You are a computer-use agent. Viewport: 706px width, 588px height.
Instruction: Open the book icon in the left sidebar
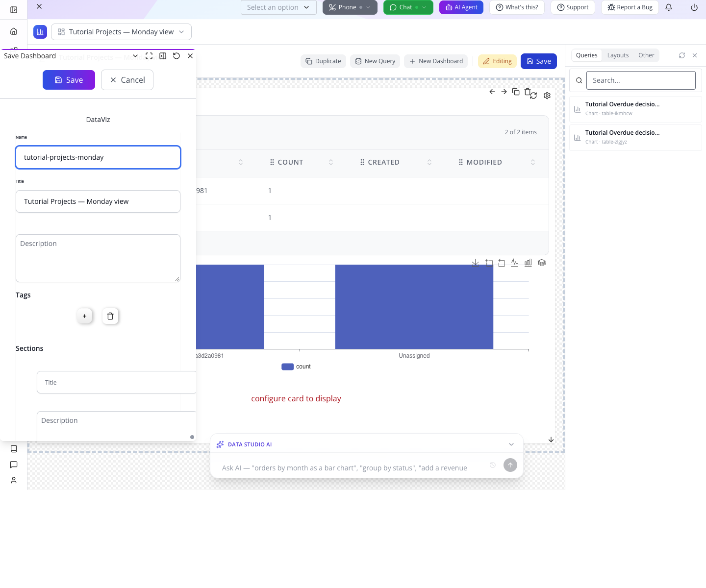pos(14,449)
